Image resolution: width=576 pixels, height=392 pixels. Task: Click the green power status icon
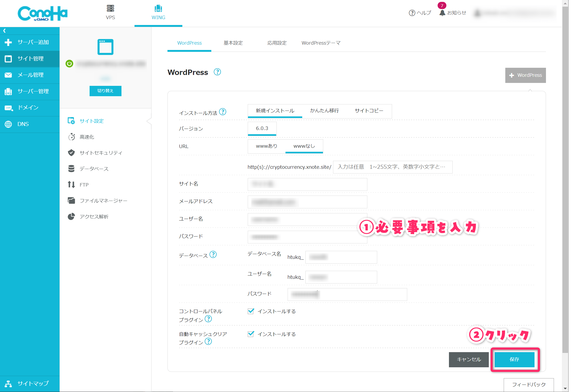[69, 64]
